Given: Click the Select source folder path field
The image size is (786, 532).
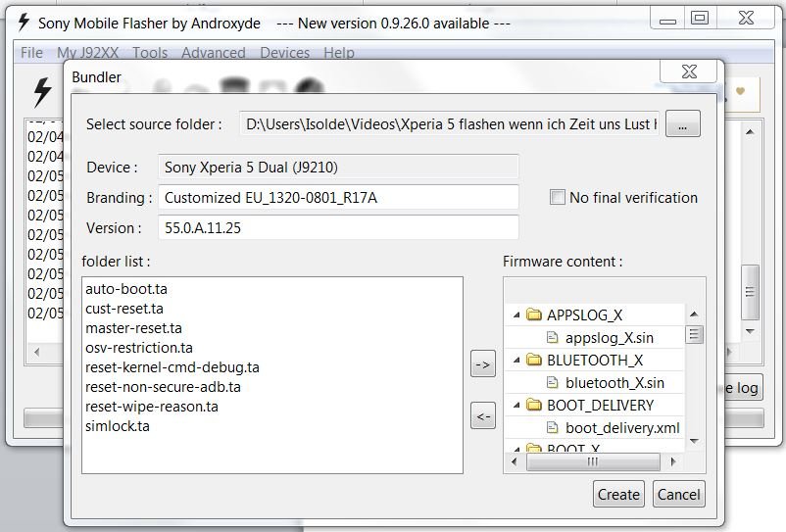Looking at the screenshot, I should coord(450,123).
